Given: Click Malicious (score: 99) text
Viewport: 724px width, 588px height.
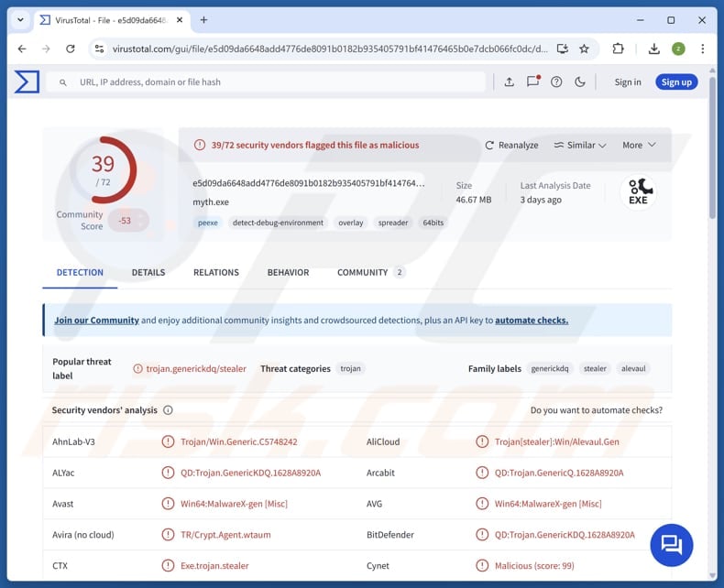Looking at the screenshot, I should [x=534, y=566].
